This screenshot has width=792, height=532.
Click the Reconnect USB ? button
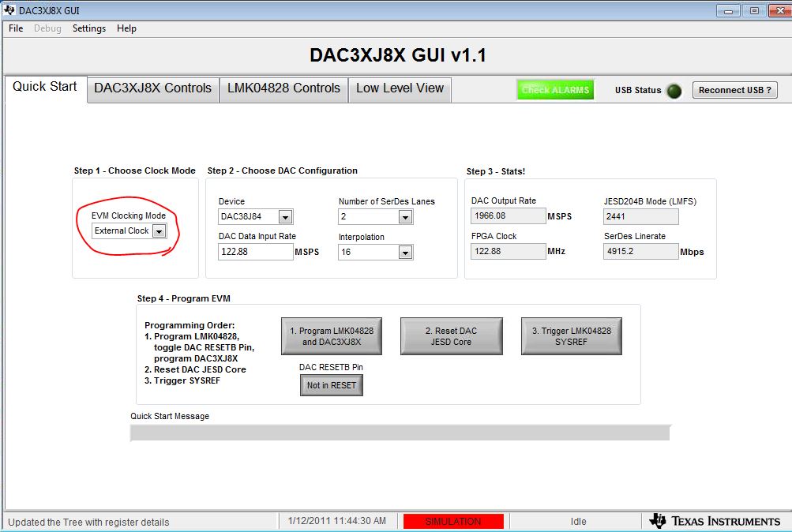pos(734,90)
